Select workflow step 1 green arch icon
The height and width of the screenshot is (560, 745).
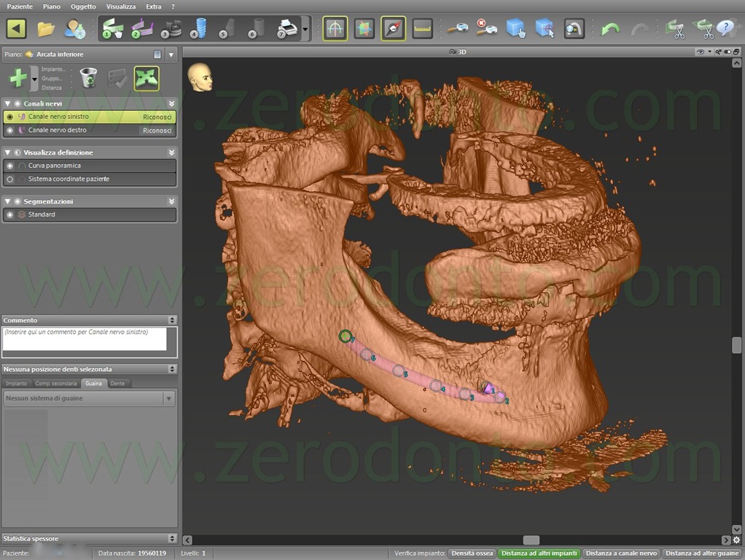click(112, 28)
